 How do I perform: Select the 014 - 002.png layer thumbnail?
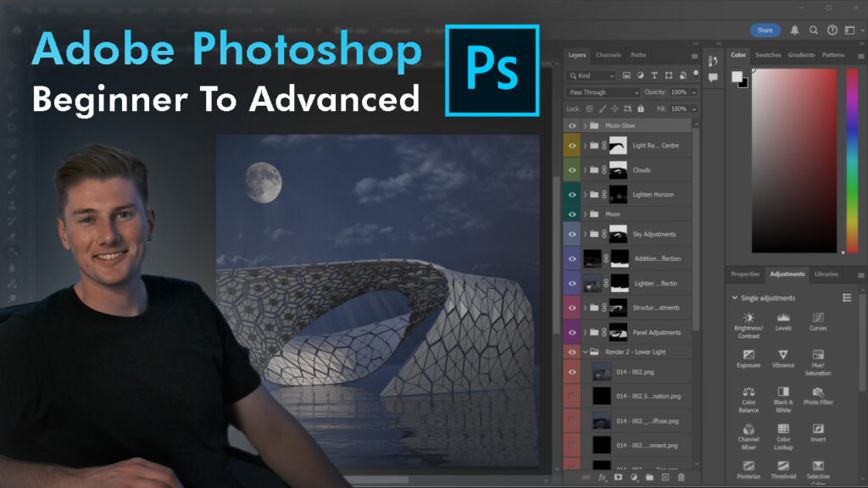click(x=602, y=371)
